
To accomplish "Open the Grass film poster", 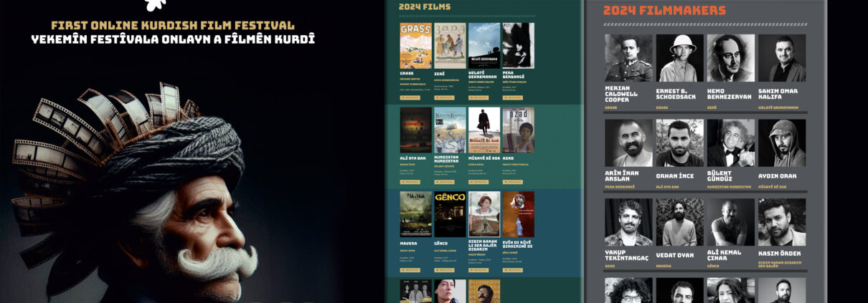I will tap(415, 46).
